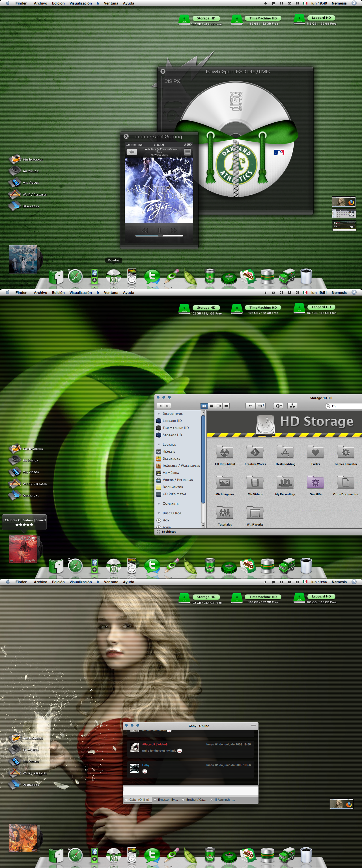362x868 pixels.
Task: Select the Deskmodding folder icon
Action: click(x=285, y=452)
